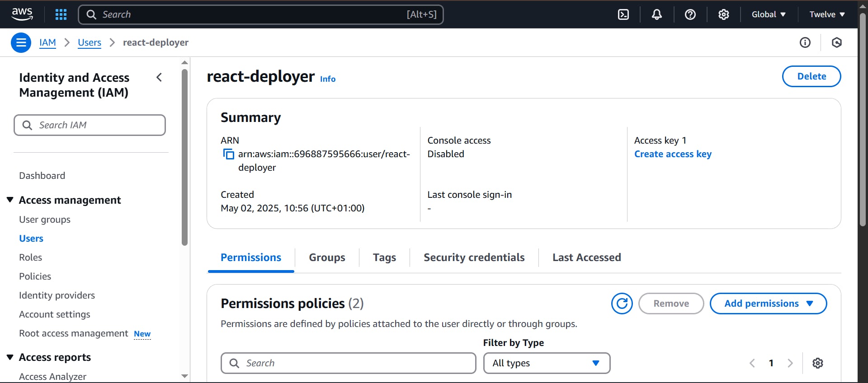Open the help question mark menu
Viewport: 868px width, 383px height.
(x=690, y=14)
